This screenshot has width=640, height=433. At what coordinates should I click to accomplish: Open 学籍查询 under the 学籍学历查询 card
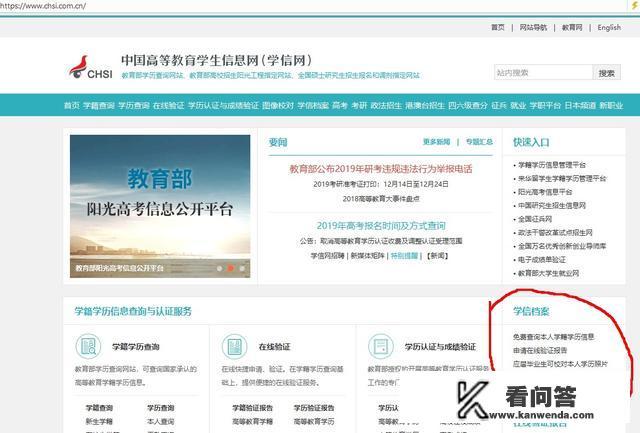(x=99, y=407)
